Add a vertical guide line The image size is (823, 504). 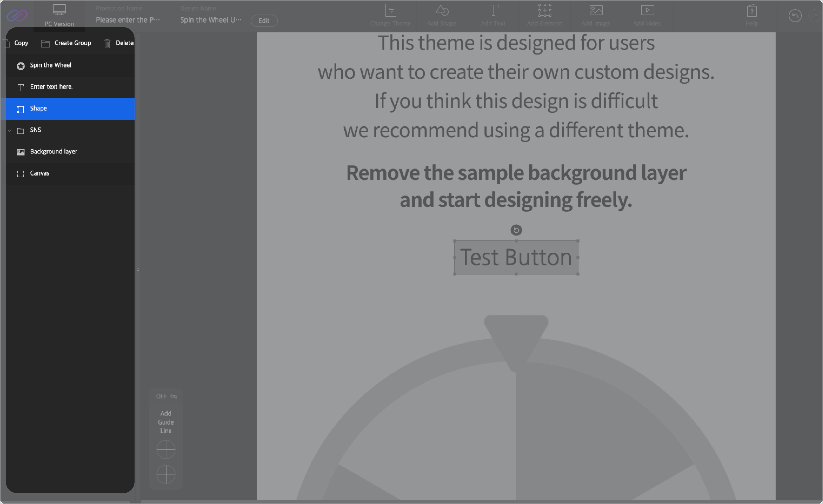point(166,474)
